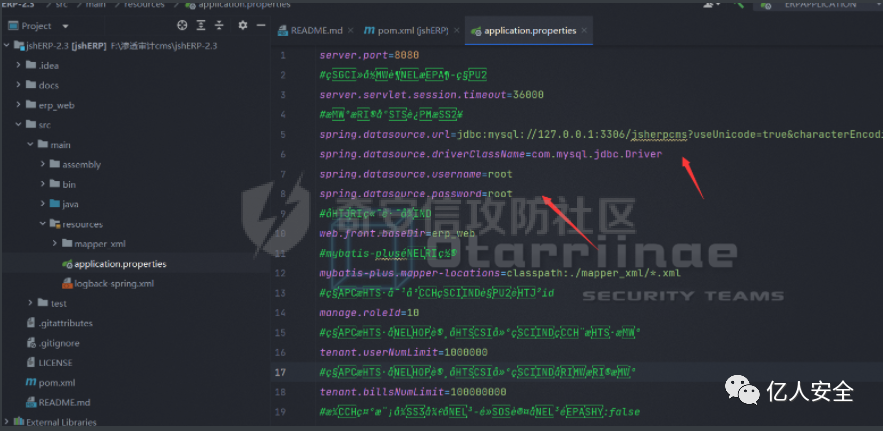Click resources in the breadcrumb path
883x431 pixels.
point(146,4)
